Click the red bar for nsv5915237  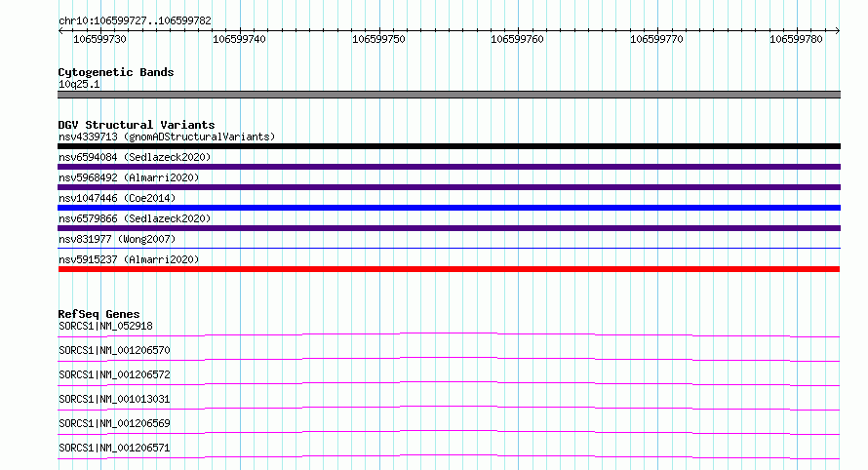(449, 269)
